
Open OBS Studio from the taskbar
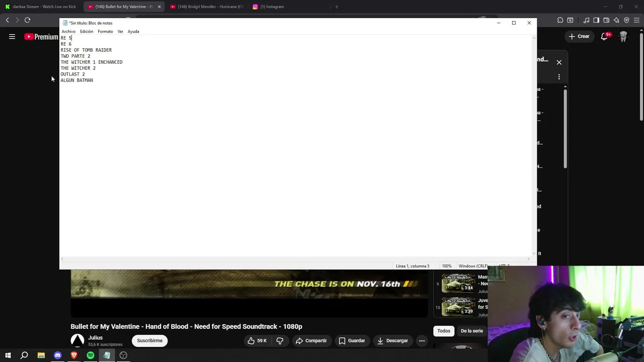click(123, 355)
